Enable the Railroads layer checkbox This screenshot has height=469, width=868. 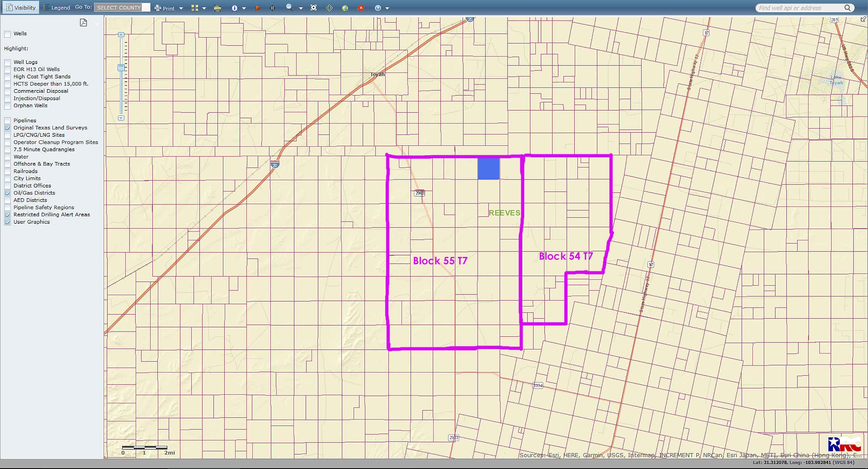[7, 171]
